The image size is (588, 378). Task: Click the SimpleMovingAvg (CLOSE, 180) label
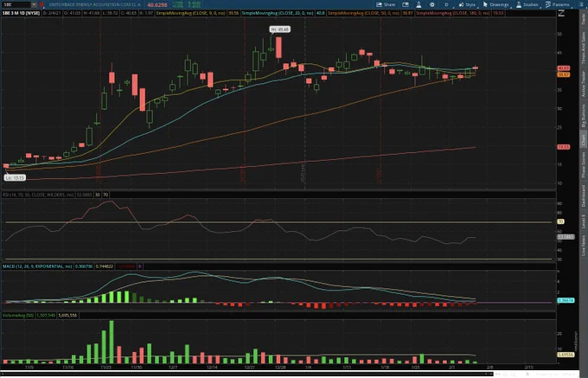pos(452,13)
